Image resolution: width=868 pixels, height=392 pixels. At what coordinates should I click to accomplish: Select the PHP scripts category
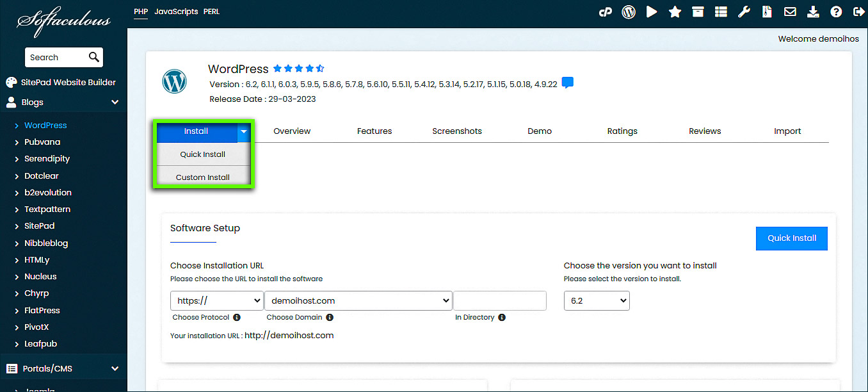tap(141, 12)
